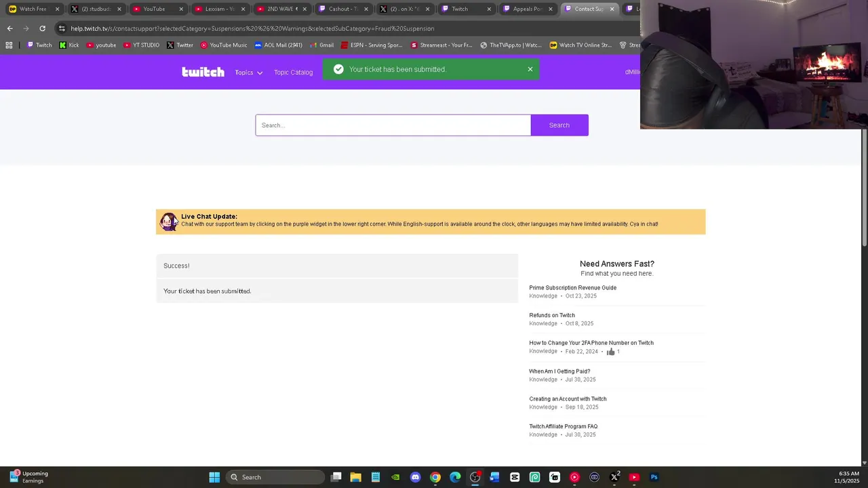Go back with the browser back arrow
The image size is (868, 488).
click(9, 28)
